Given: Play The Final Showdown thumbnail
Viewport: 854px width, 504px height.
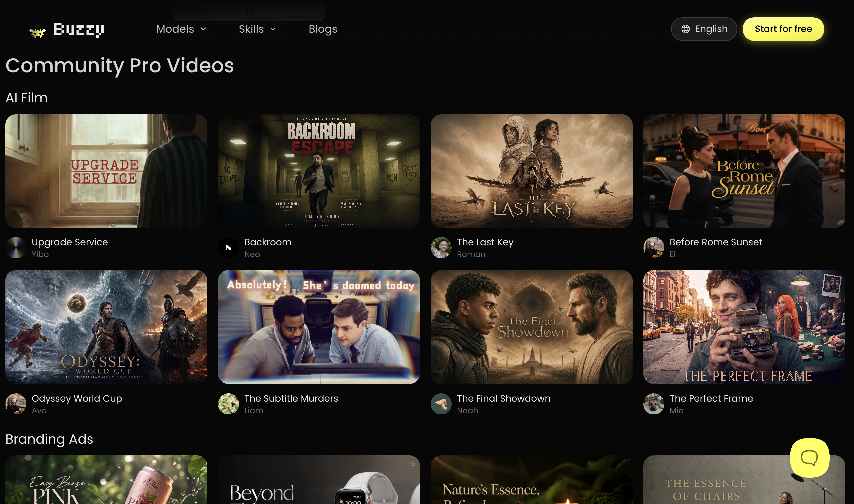Looking at the screenshot, I should [x=531, y=327].
